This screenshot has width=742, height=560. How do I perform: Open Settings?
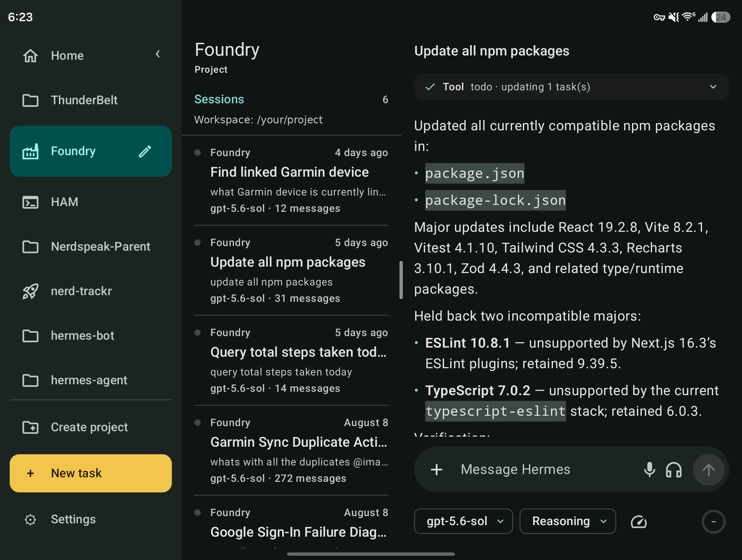[91, 519]
